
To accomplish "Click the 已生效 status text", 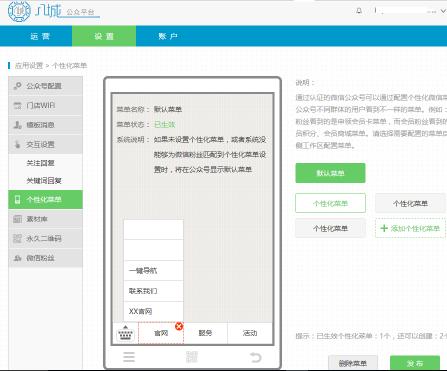I will point(165,125).
